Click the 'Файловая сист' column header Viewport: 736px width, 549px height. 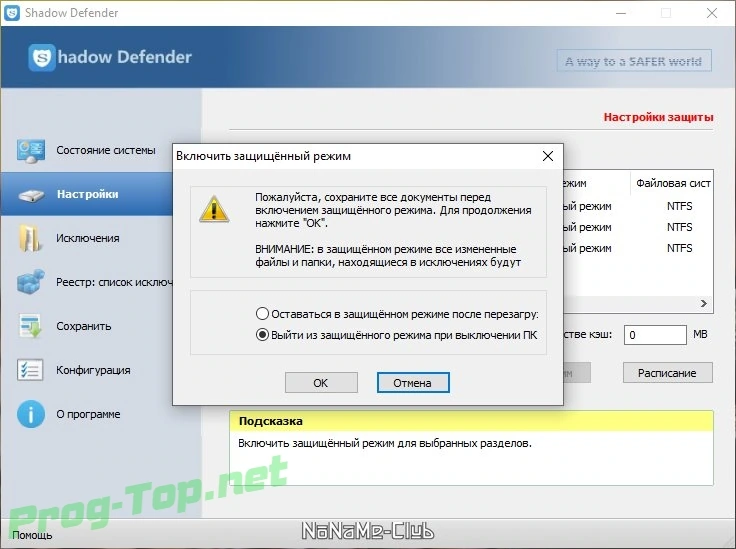click(673, 183)
